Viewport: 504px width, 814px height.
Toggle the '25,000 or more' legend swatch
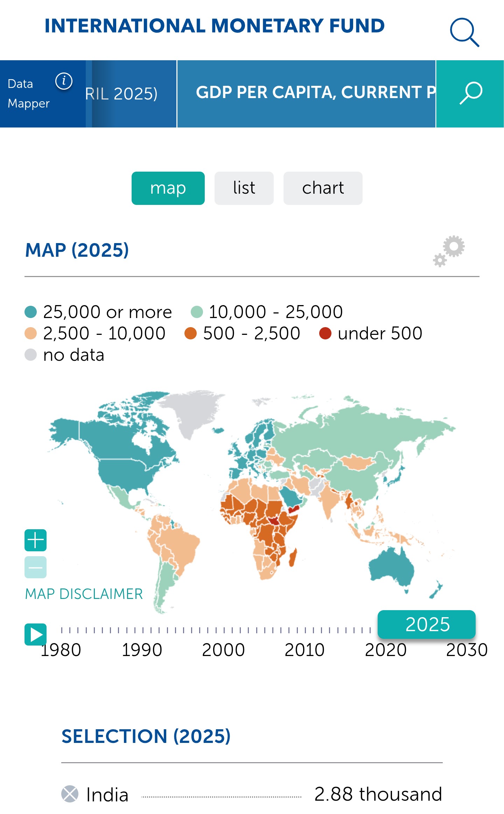[x=31, y=312]
